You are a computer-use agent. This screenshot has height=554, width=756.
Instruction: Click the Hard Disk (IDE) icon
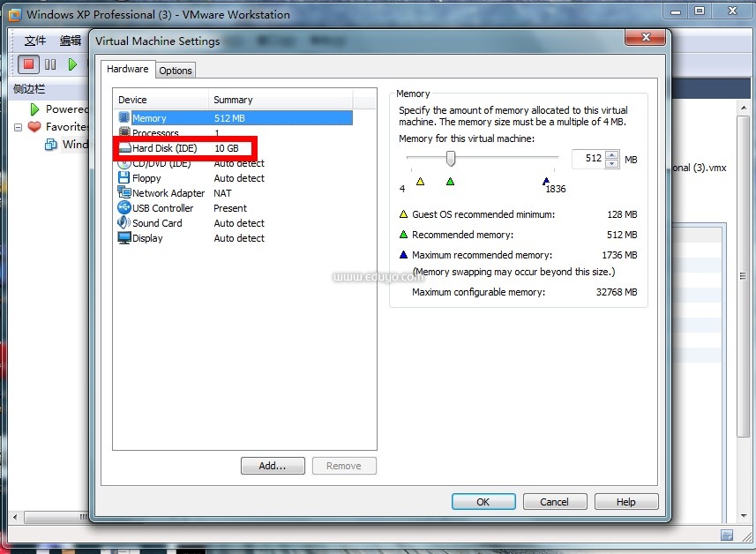124,148
